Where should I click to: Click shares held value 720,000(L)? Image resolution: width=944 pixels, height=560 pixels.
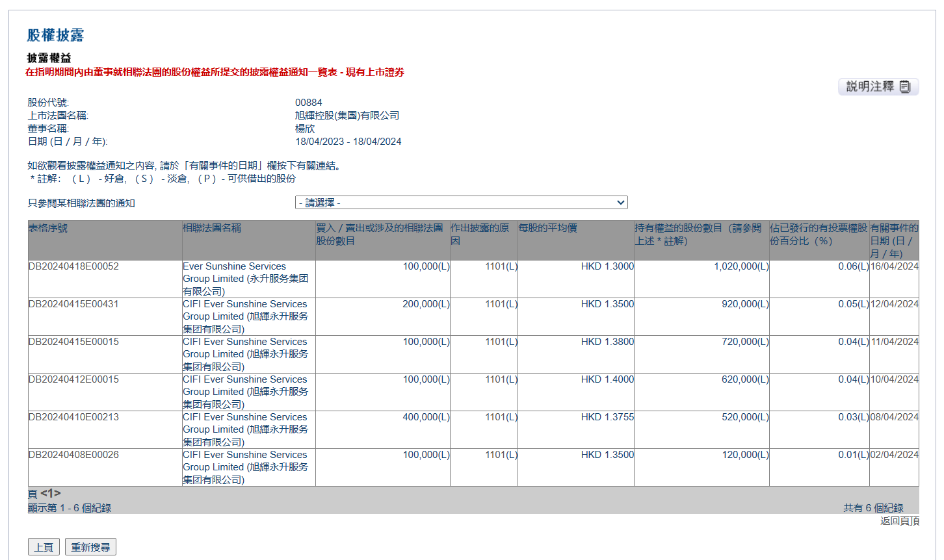coord(745,342)
